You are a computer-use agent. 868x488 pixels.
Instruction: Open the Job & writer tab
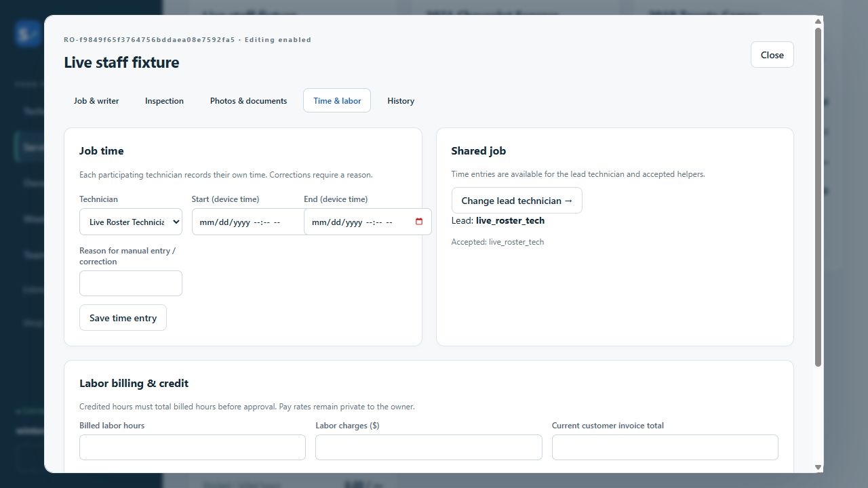coord(96,100)
